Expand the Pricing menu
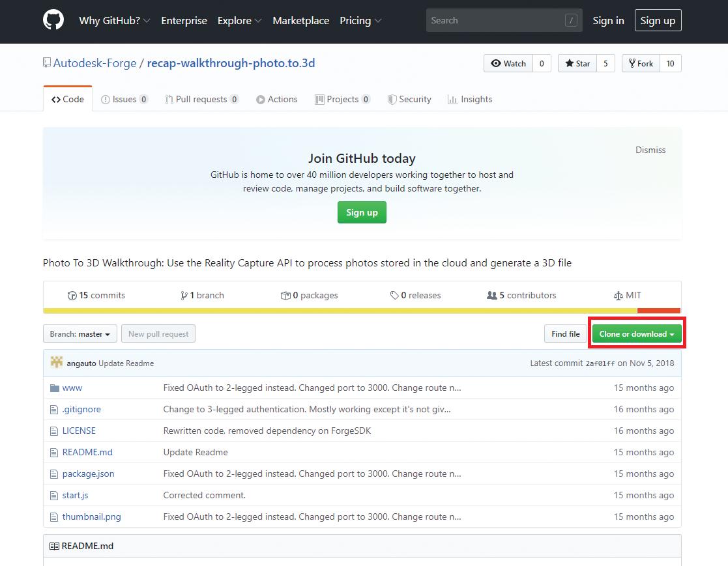The height and width of the screenshot is (566, 728). click(360, 20)
